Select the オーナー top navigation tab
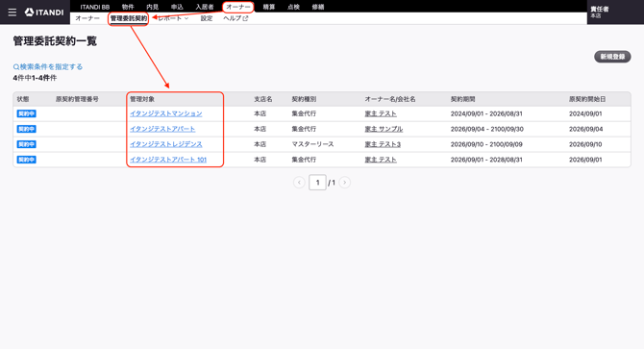Screen dimensions: 644x349 point(238,7)
